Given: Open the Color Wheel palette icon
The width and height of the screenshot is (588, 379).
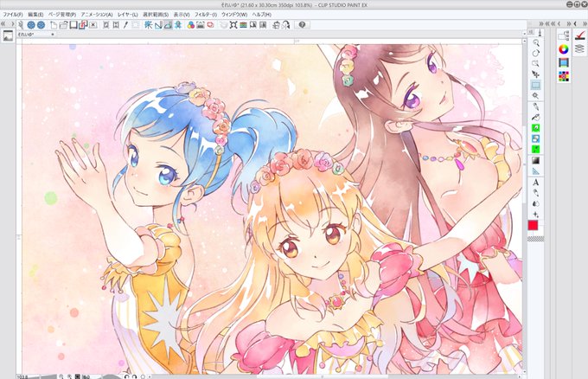Looking at the screenshot, I should tap(563, 49).
